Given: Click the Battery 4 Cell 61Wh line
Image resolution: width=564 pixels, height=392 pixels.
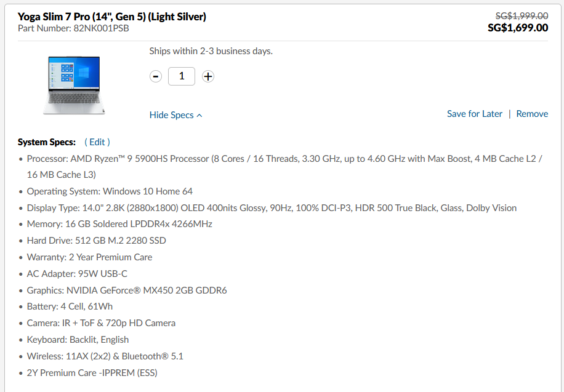Looking at the screenshot, I should pos(70,306).
